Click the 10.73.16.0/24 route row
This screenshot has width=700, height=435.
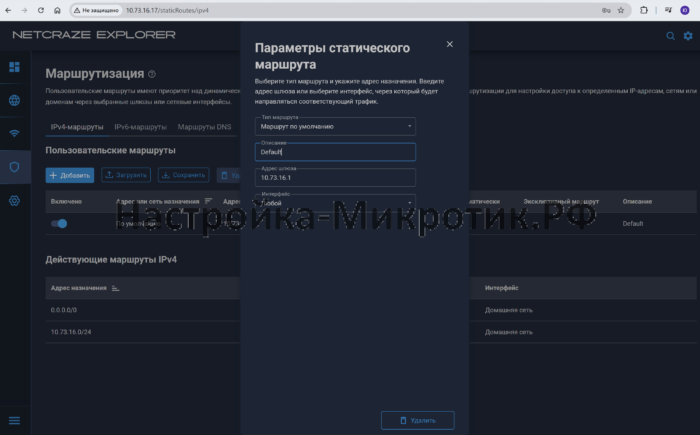371,332
